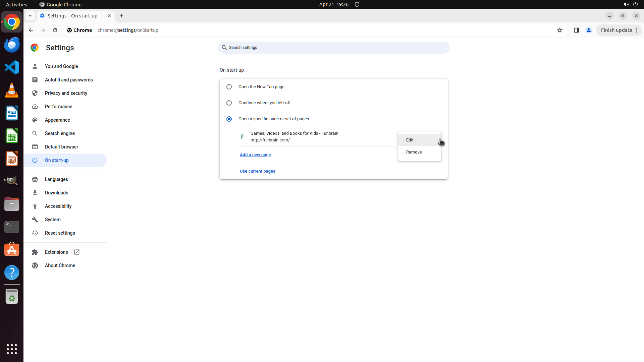
Task: Bookmark this page with star icon
Action: tap(559, 30)
